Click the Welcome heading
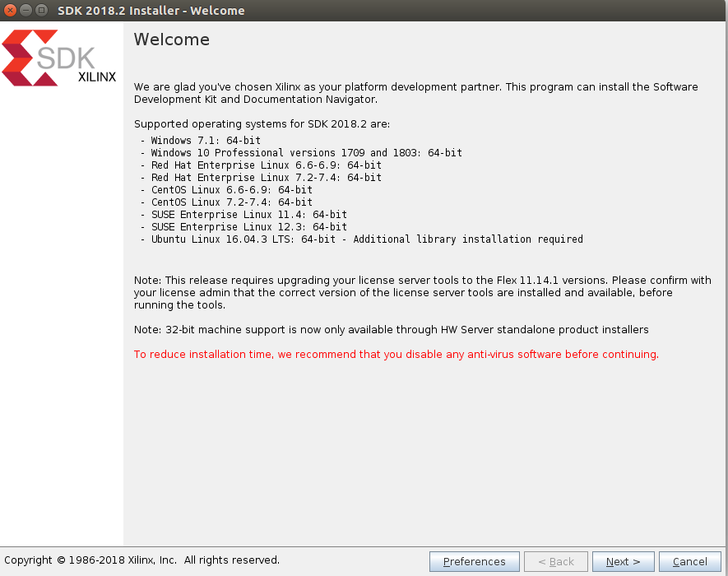Screen dimensions: 728x576 [172, 39]
